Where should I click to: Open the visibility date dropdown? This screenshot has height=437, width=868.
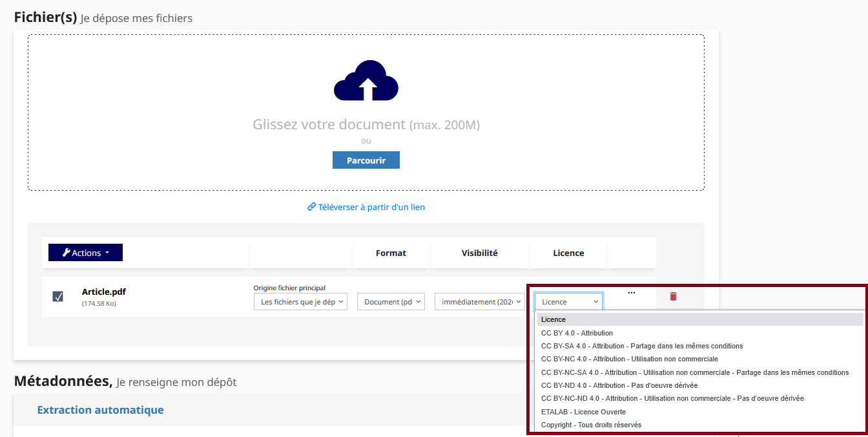click(x=479, y=302)
